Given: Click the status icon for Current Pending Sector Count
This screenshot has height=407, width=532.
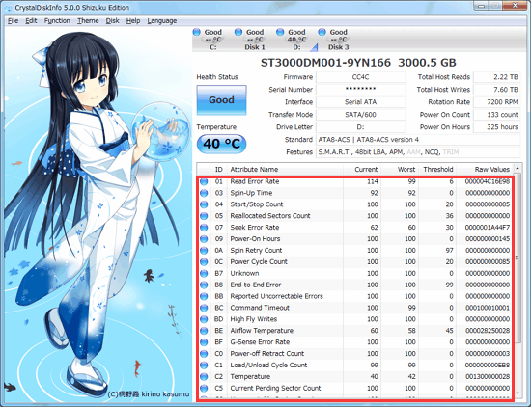Looking at the screenshot, I should pos(204,389).
